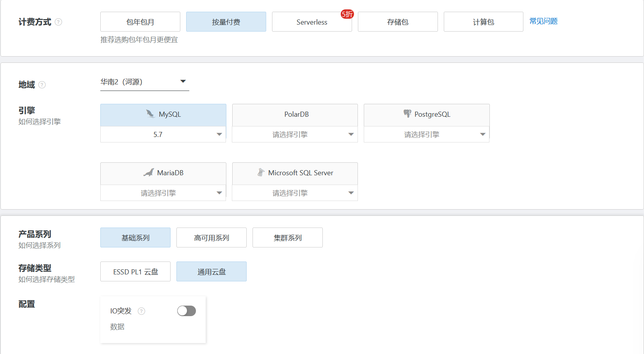Choose the Serverless billing option
644x354 pixels.
[312, 22]
